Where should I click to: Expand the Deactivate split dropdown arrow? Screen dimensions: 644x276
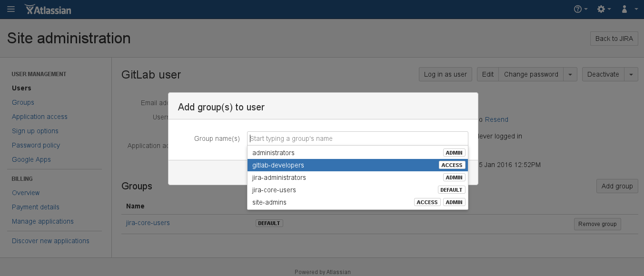[x=631, y=74]
